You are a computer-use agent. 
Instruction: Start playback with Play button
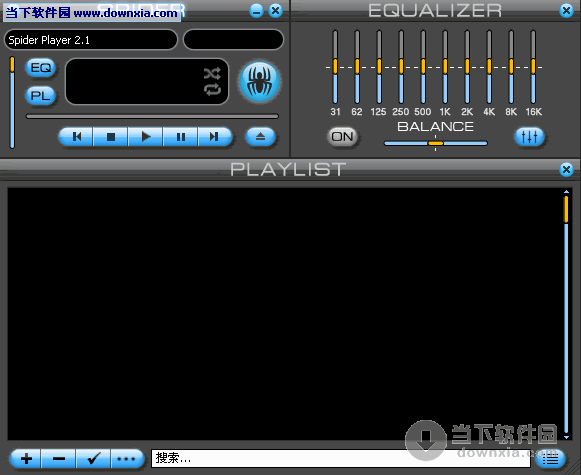pos(146,137)
